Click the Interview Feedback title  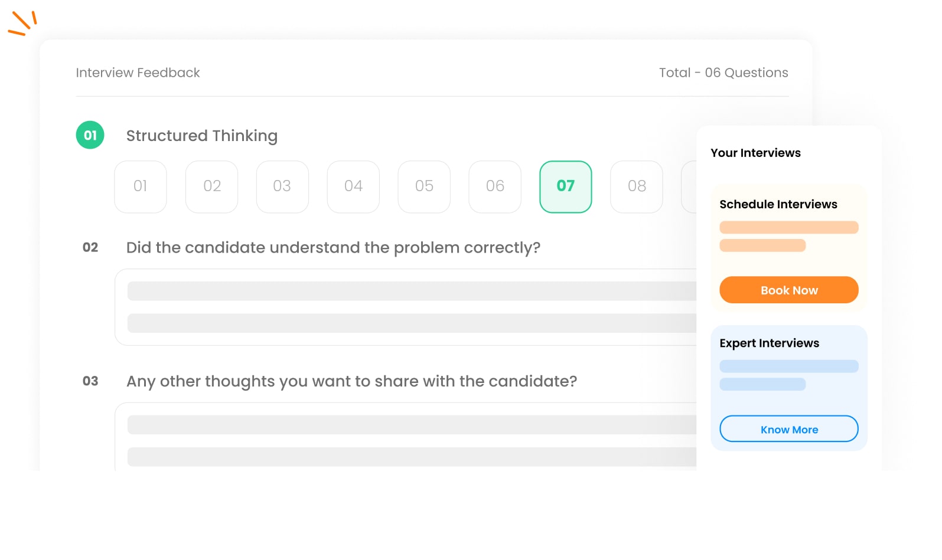[138, 73]
